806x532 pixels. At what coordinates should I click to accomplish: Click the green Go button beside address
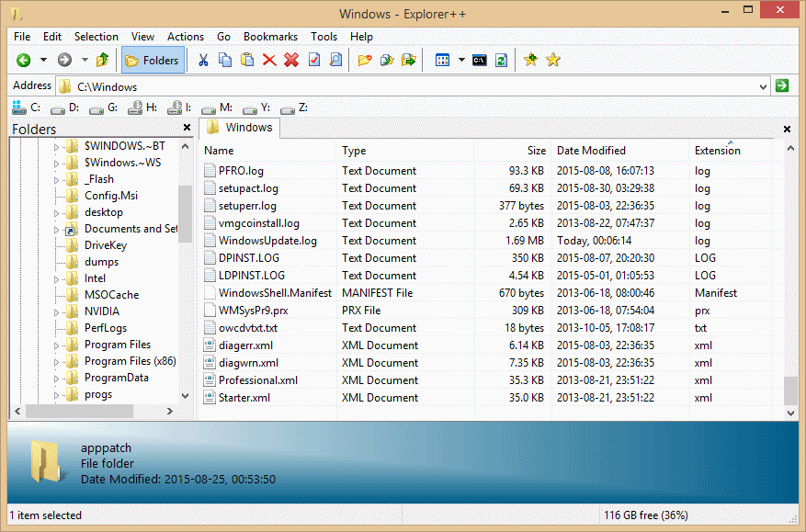click(x=782, y=86)
